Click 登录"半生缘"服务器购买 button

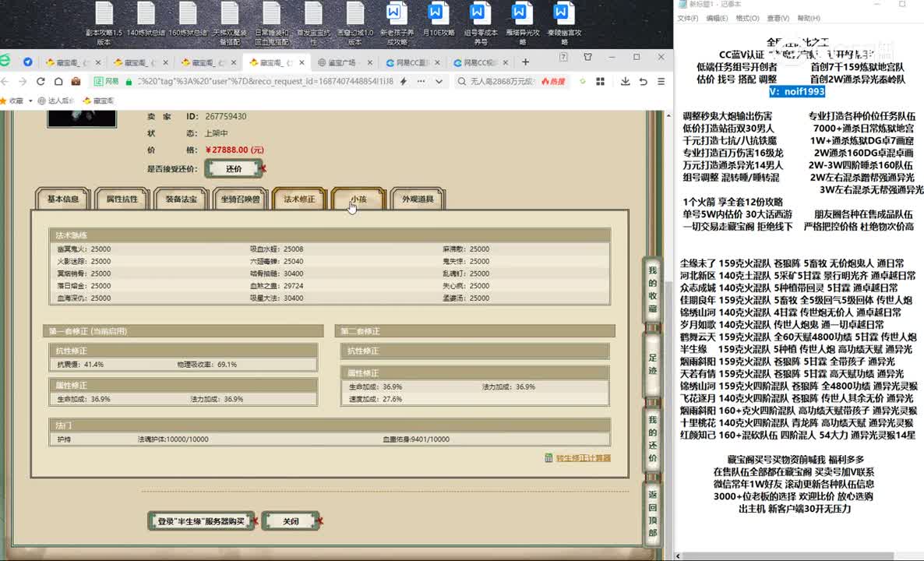[x=201, y=521]
